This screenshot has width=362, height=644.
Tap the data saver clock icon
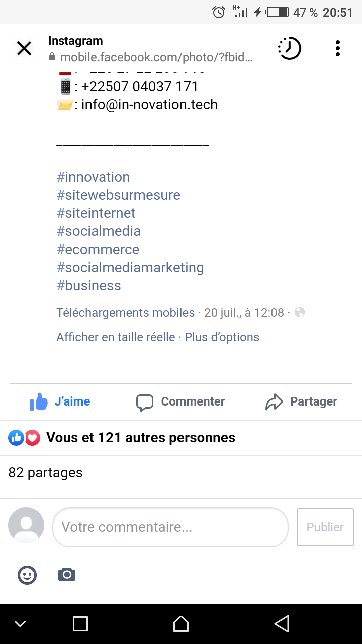click(x=289, y=49)
